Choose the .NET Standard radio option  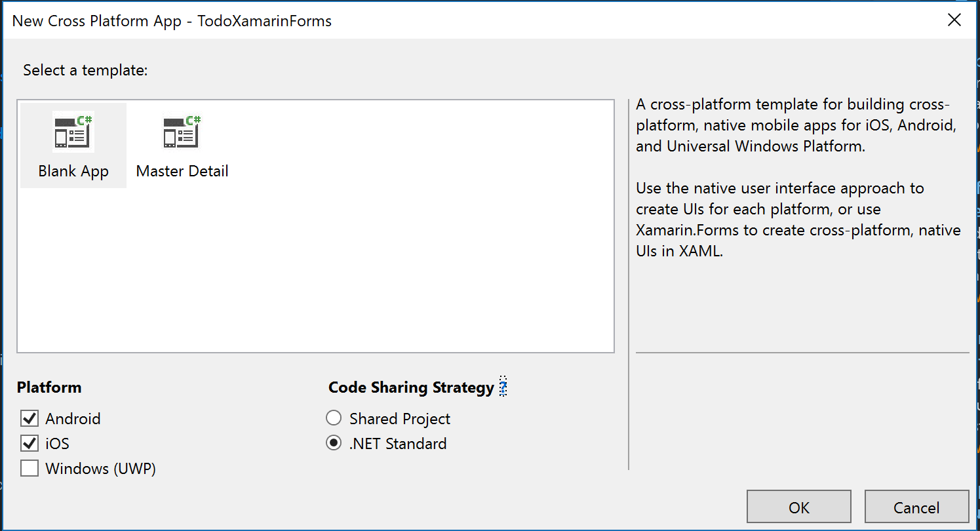point(334,443)
